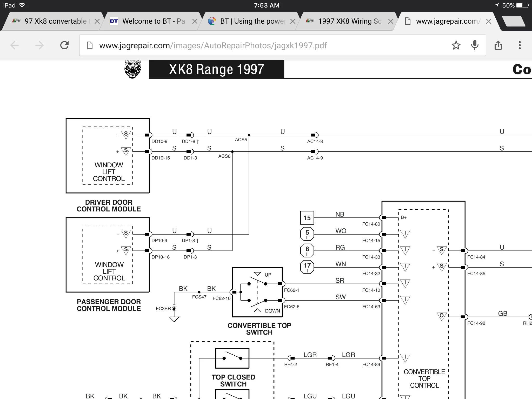Tap splice label ACS5
This screenshot has width=532, height=399.
pyautogui.click(x=241, y=140)
